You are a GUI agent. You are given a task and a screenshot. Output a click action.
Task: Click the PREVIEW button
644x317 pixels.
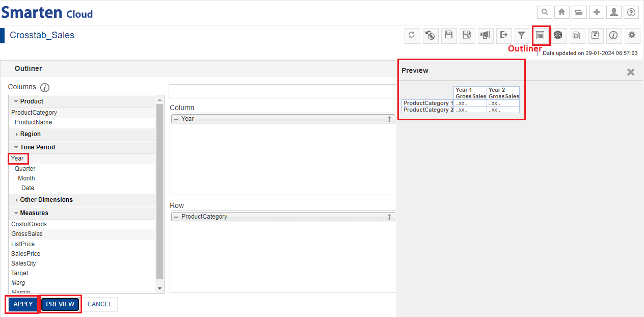pyautogui.click(x=60, y=304)
